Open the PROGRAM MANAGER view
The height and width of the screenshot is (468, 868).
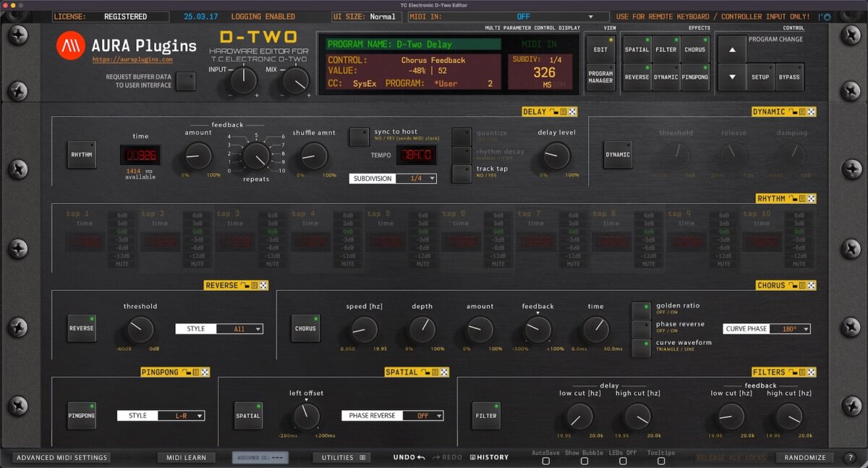(600, 77)
